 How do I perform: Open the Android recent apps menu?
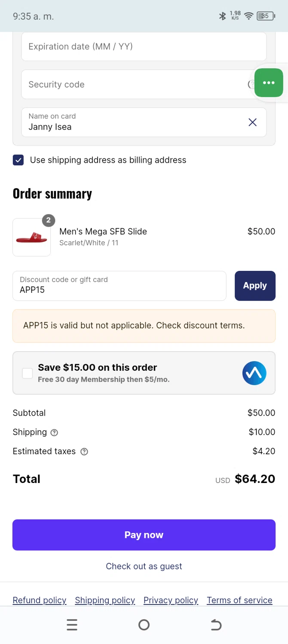point(72,625)
